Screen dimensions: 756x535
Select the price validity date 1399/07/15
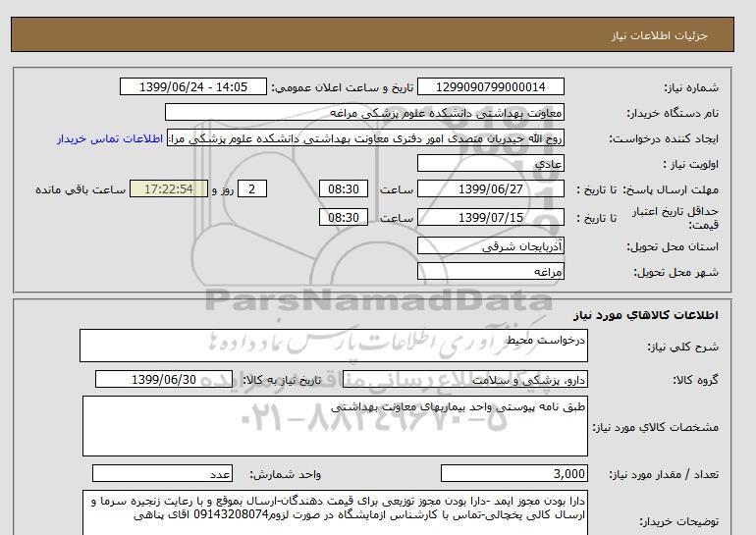(x=490, y=217)
